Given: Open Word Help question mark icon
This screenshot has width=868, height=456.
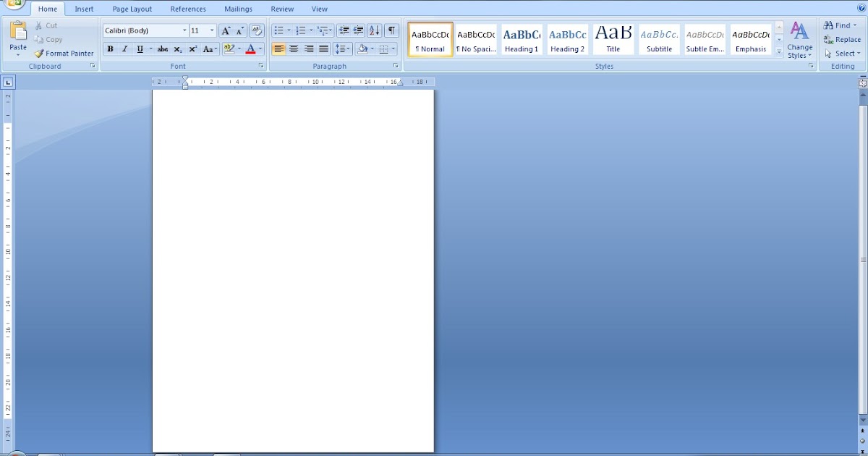Looking at the screenshot, I should tap(861, 8).
